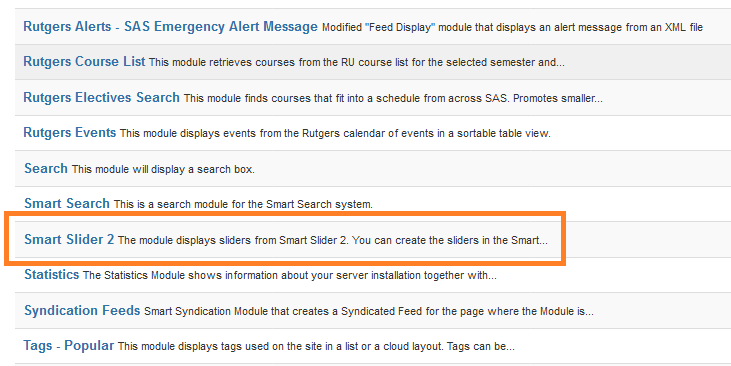Select the Search module link

pyautogui.click(x=46, y=168)
